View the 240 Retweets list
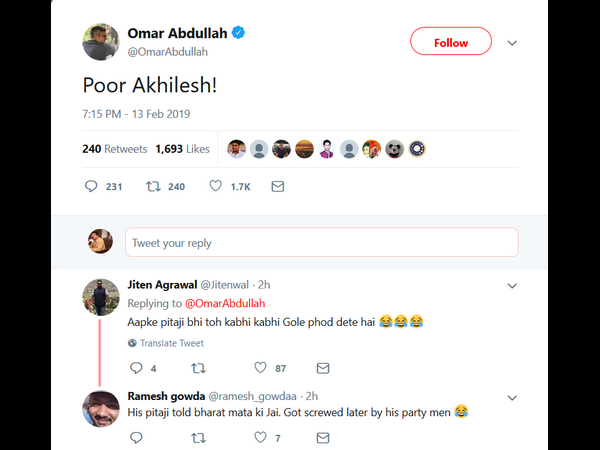This screenshot has width=600, height=450. point(114,149)
